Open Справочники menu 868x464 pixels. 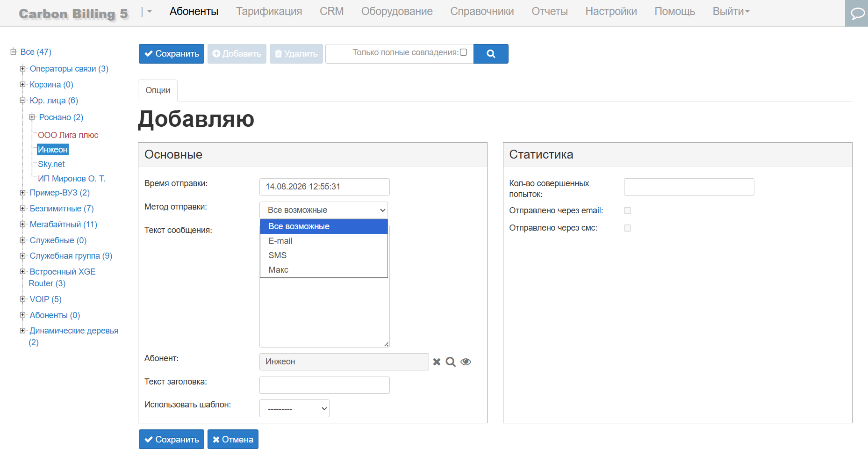coord(482,11)
